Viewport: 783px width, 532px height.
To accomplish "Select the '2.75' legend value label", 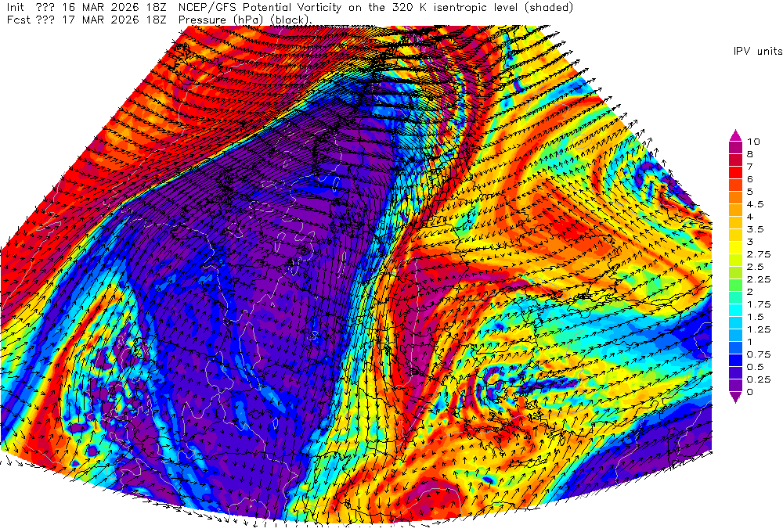I will pyautogui.click(x=757, y=254).
